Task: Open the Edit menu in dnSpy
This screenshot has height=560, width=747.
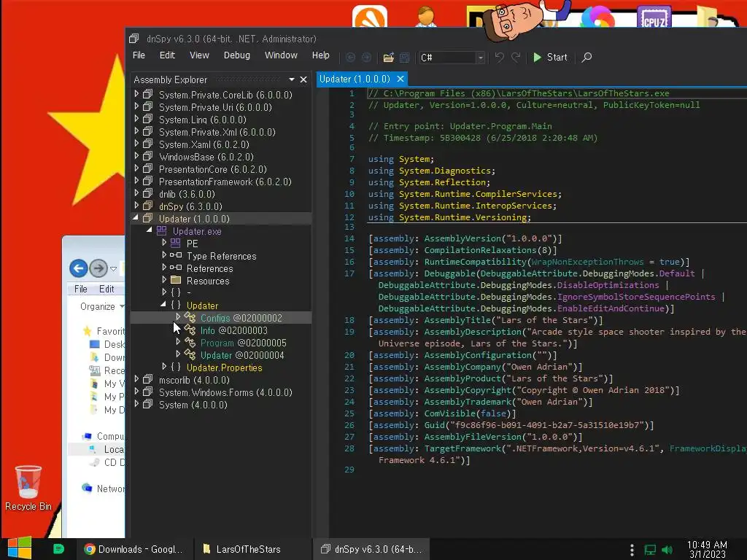Action: pyautogui.click(x=167, y=55)
